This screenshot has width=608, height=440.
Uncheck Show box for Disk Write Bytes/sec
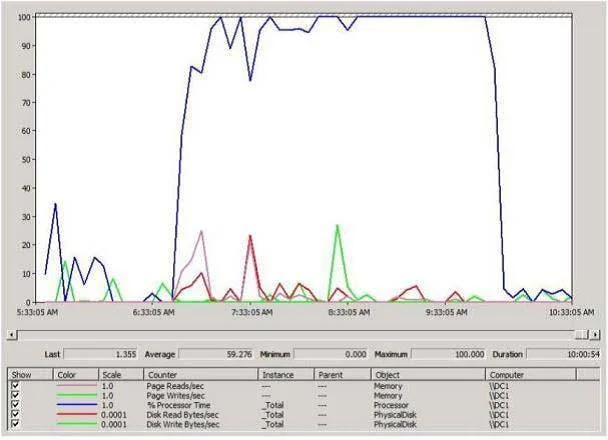[15, 424]
